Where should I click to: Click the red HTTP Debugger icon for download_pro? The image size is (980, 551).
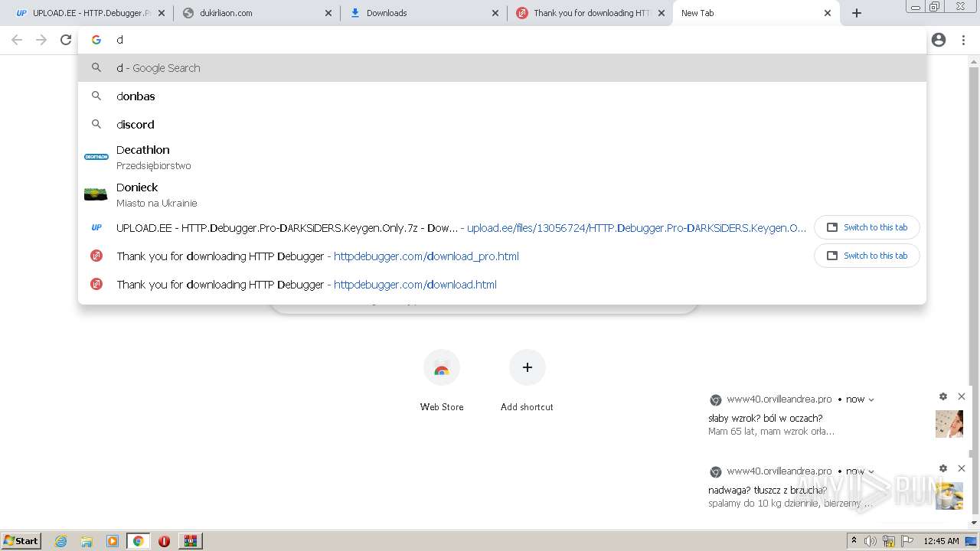click(x=96, y=256)
